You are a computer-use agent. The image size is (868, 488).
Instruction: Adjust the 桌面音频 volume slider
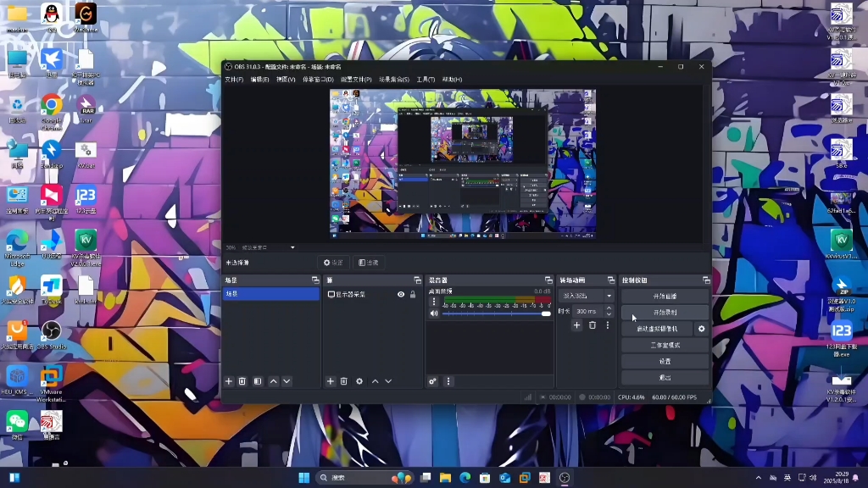coord(497,313)
